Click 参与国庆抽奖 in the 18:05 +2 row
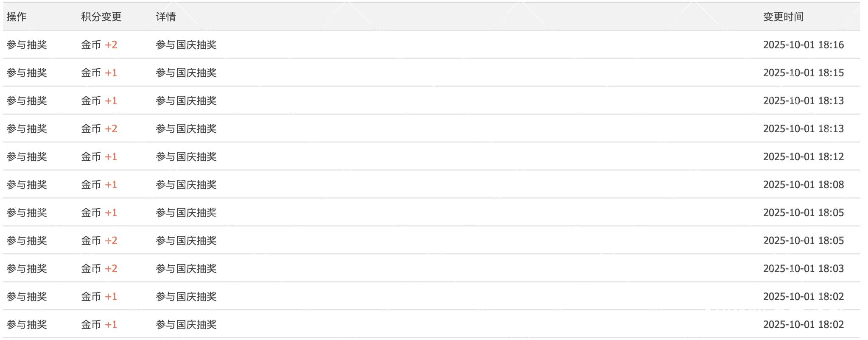Image resolution: width=868 pixels, height=340 pixels. point(186,240)
